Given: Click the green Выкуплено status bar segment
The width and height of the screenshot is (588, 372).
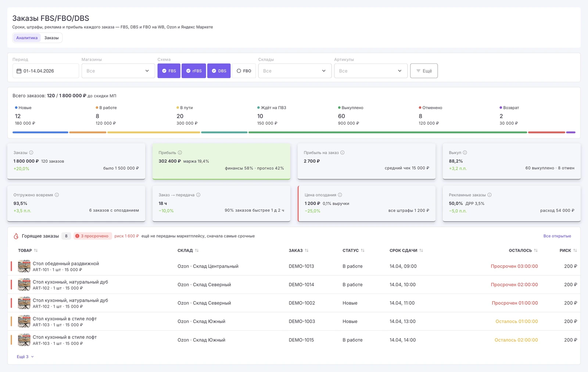Looking at the screenshot, I should (x=388, y=132).
